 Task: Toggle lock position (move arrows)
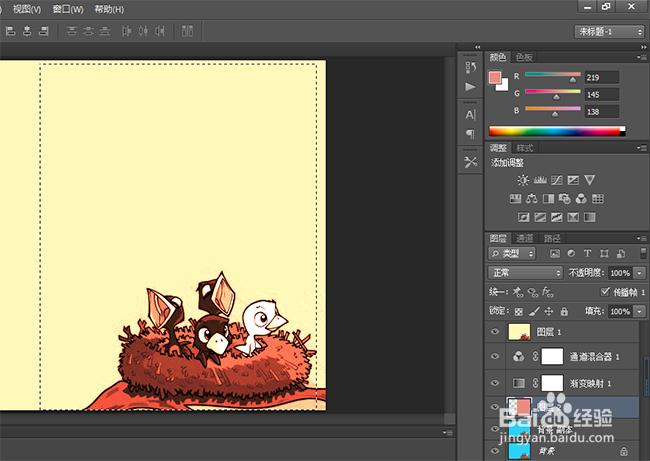pos(549,311)
